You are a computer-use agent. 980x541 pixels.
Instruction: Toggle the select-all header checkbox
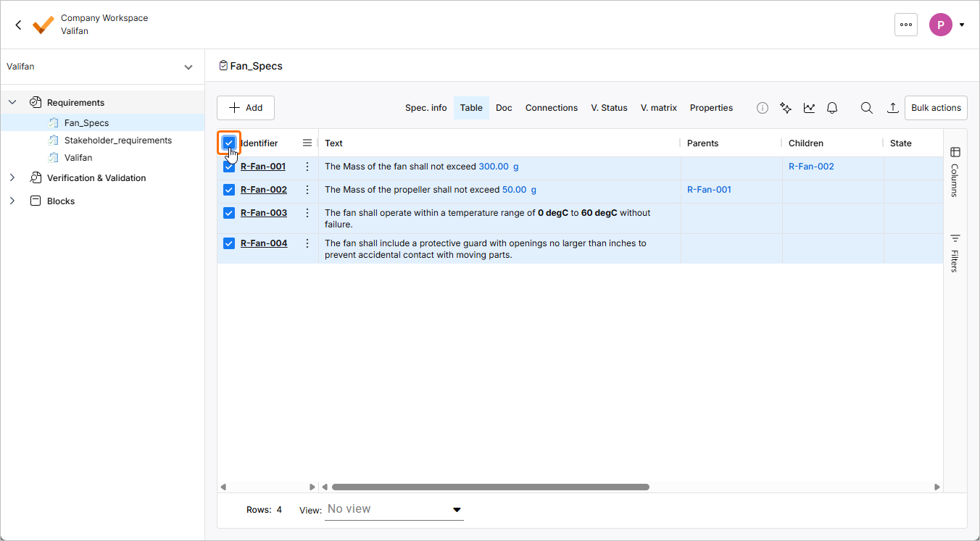[229, 143]
